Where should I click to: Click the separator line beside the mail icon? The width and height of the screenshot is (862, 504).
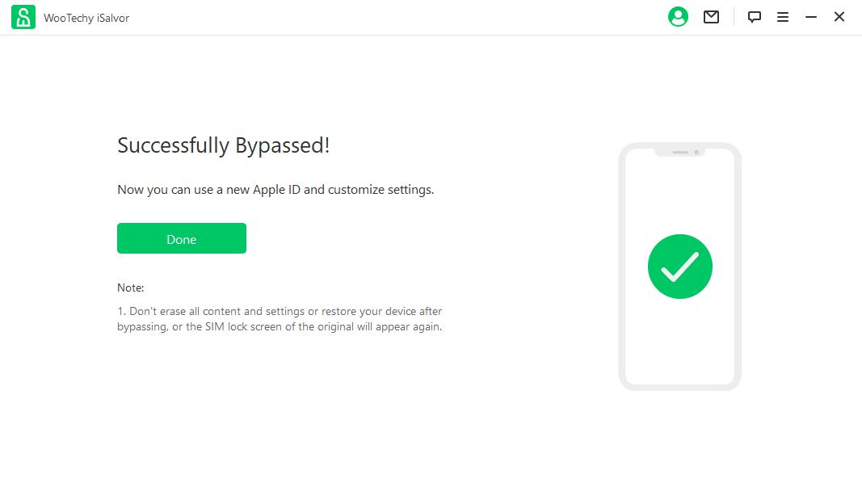(734, 17)
